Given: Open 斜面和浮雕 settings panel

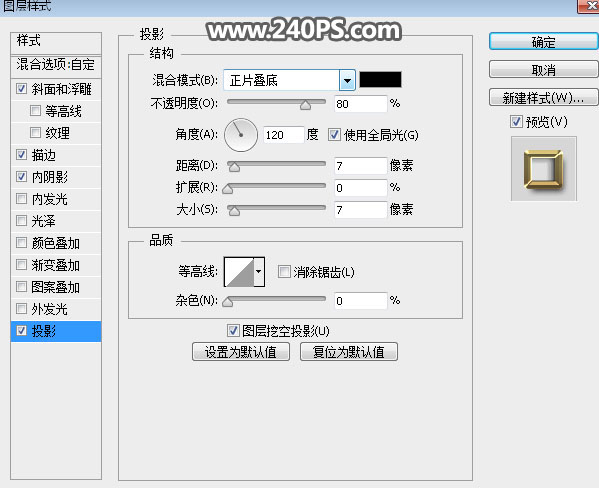Looking at the screenshot, I should (x=61, y=89).
